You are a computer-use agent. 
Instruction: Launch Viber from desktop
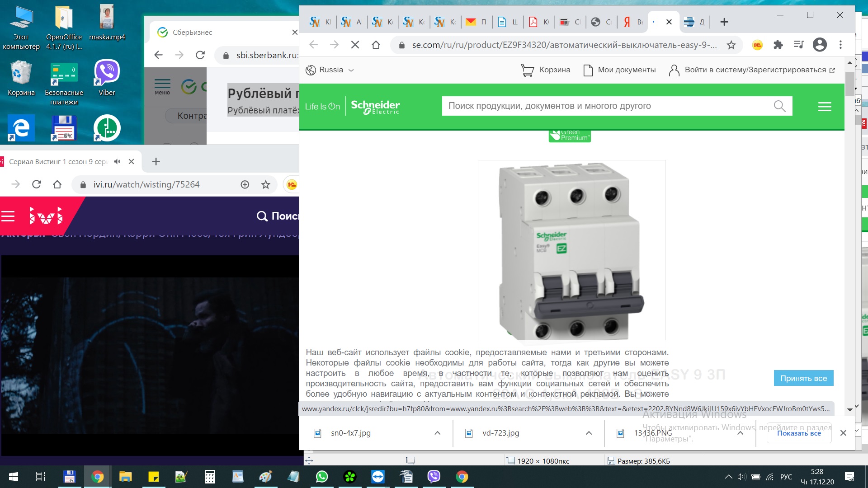coord(107,79)
